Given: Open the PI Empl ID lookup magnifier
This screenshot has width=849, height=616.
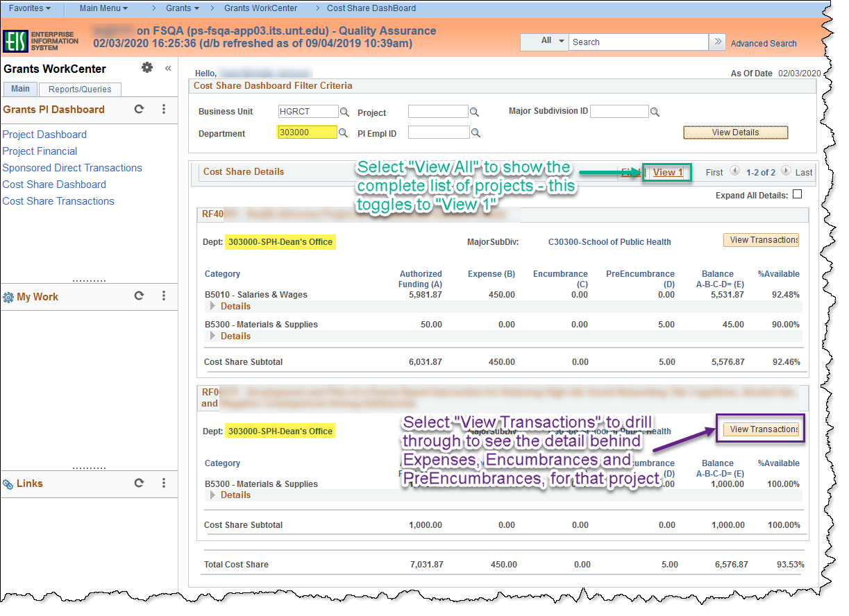Looking at the screenshot, I should [x=475, y=132].
